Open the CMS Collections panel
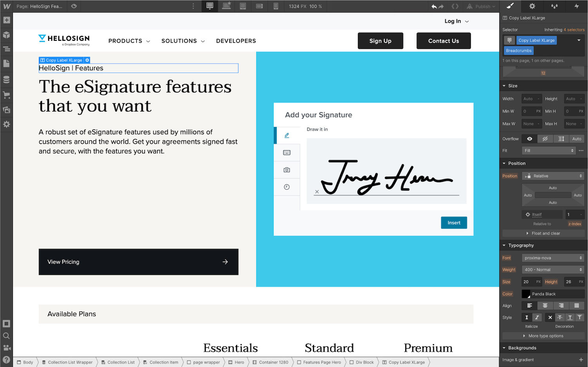 pos(7,80)
